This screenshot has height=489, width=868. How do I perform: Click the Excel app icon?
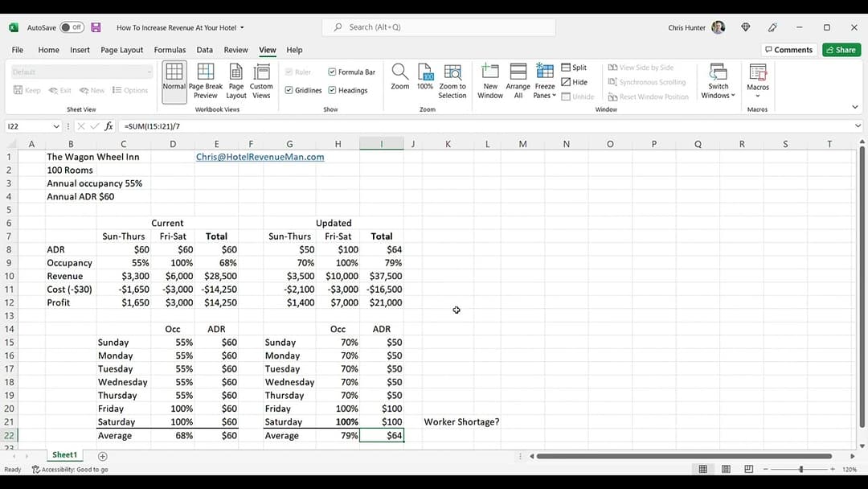click(x=14, y=27)
